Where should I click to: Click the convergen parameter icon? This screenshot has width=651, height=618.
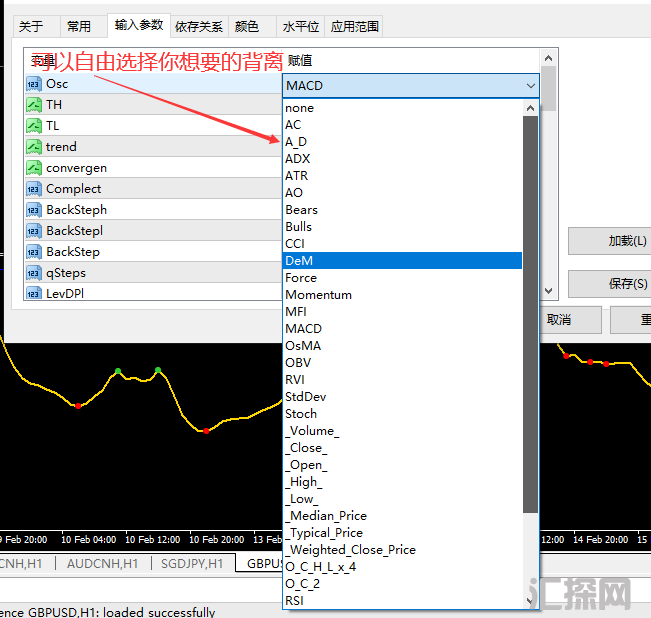34,168
